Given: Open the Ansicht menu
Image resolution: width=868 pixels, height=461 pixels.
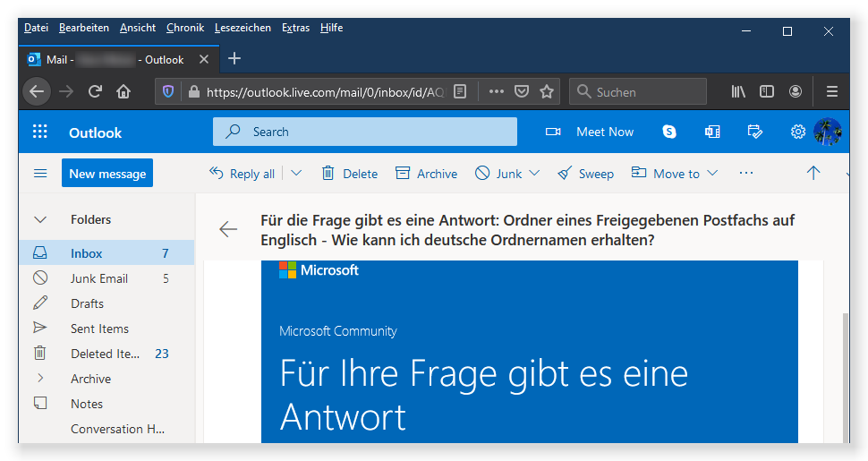Looking at the screenshot, I should pyautogui.click(x=138, y=28).
